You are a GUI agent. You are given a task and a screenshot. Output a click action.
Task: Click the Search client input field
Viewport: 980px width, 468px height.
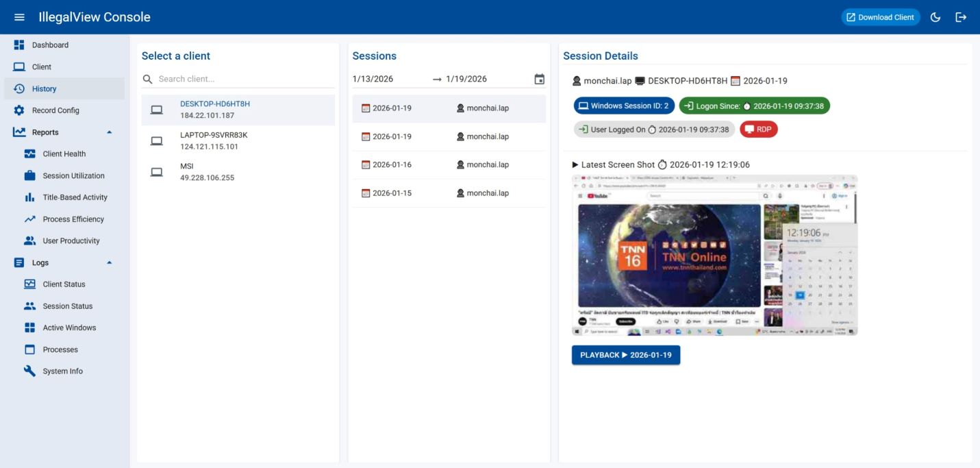tap(243, 79)
